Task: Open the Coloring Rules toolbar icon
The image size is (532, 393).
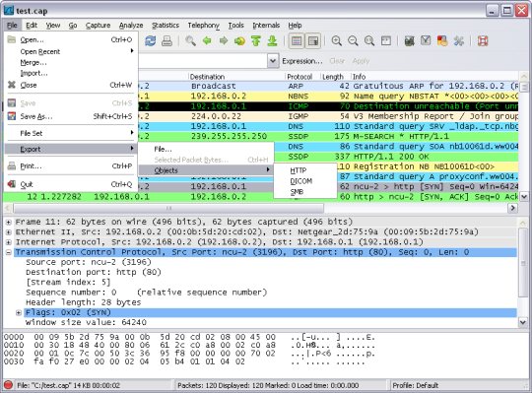Action: (442, 41)
